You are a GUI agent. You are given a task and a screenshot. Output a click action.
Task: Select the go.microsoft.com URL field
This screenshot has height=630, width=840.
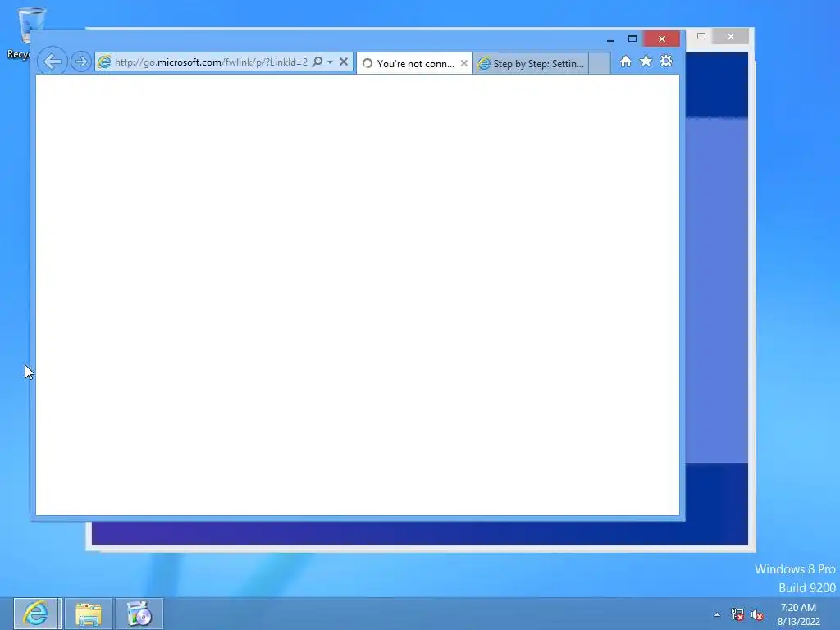coord(211,62)
